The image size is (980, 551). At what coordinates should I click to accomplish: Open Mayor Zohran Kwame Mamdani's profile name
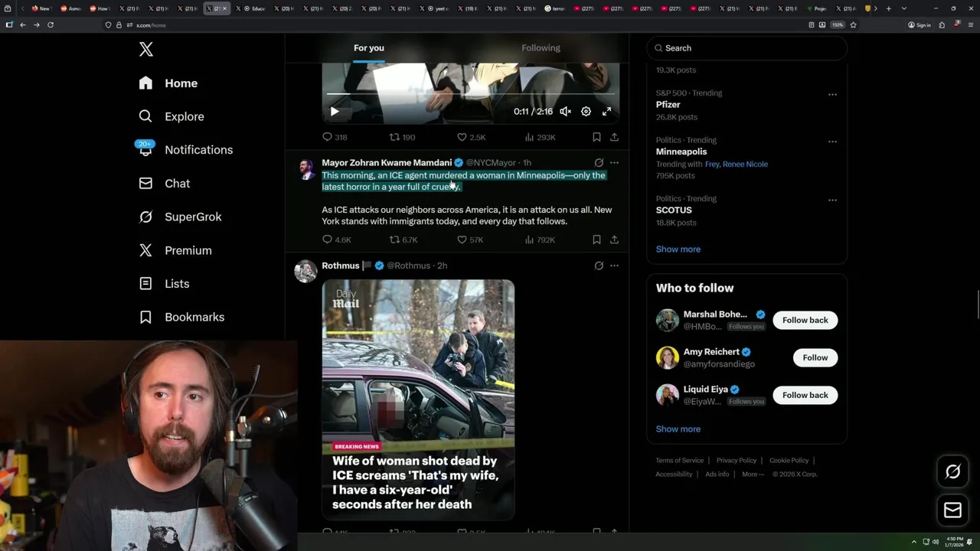387,163
